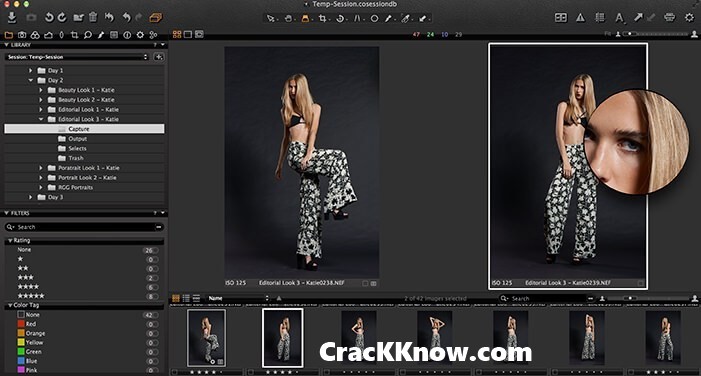This screenshot has height=376, width=701.
Task: Click the Import images icon
Action: 12,17
